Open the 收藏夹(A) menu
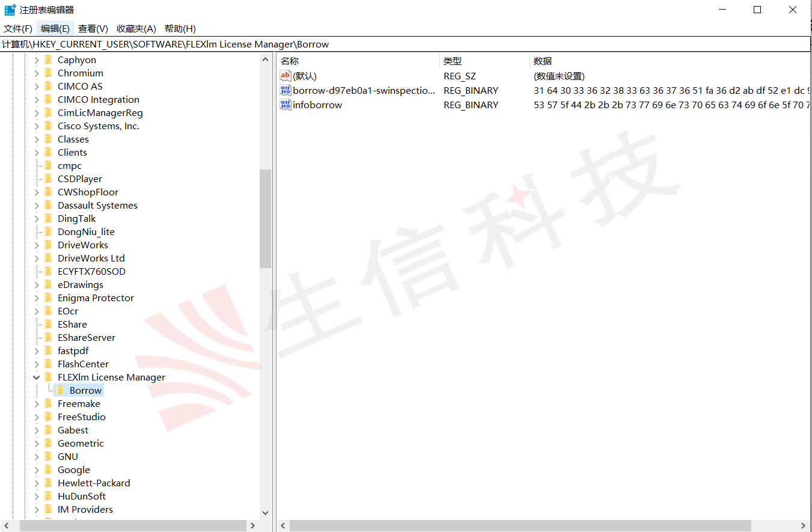This screenshot has height=532, width=812. pos(136,28)
